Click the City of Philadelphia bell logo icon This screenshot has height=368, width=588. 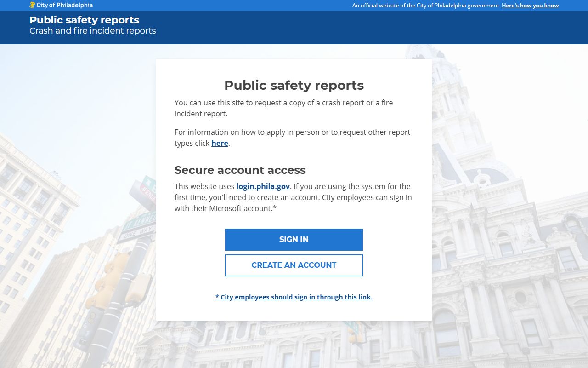32,5
